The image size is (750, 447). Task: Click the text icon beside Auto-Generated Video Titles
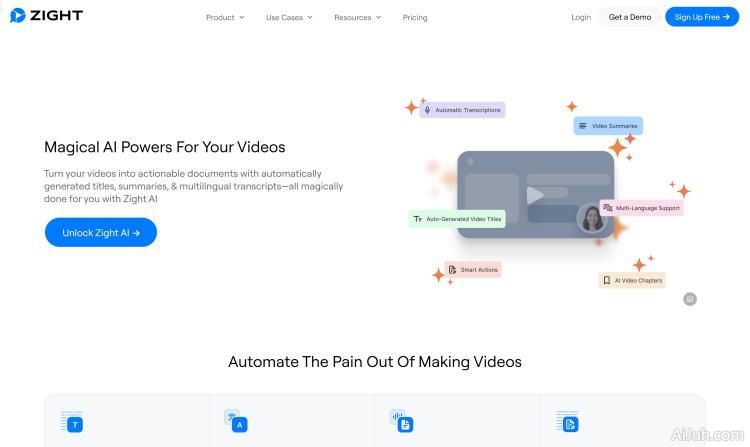coord(418,218)
